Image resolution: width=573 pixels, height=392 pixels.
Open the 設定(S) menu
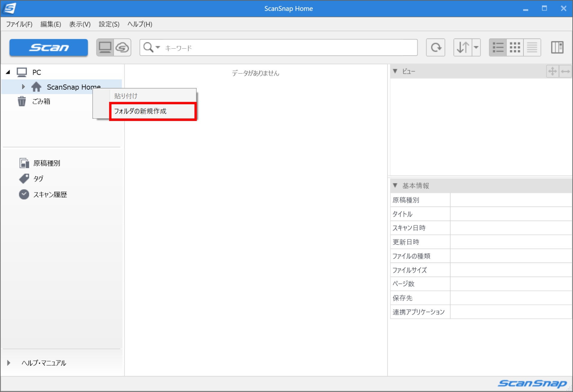pyautogui.click(x=109, y=24)
